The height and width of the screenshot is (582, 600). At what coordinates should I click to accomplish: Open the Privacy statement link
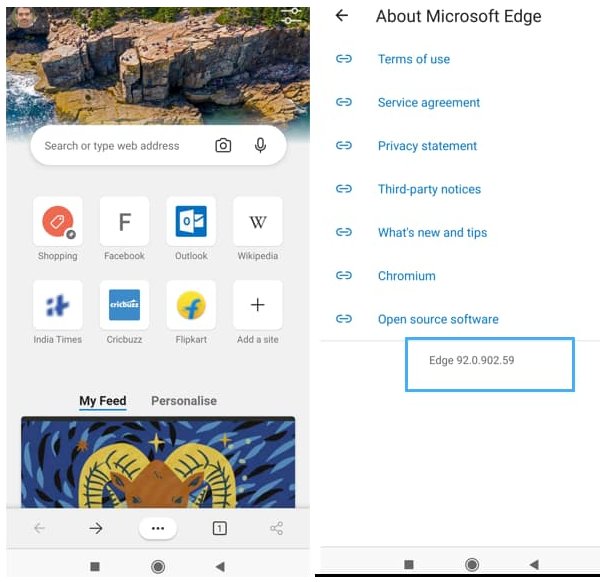(x=427, y=146)
